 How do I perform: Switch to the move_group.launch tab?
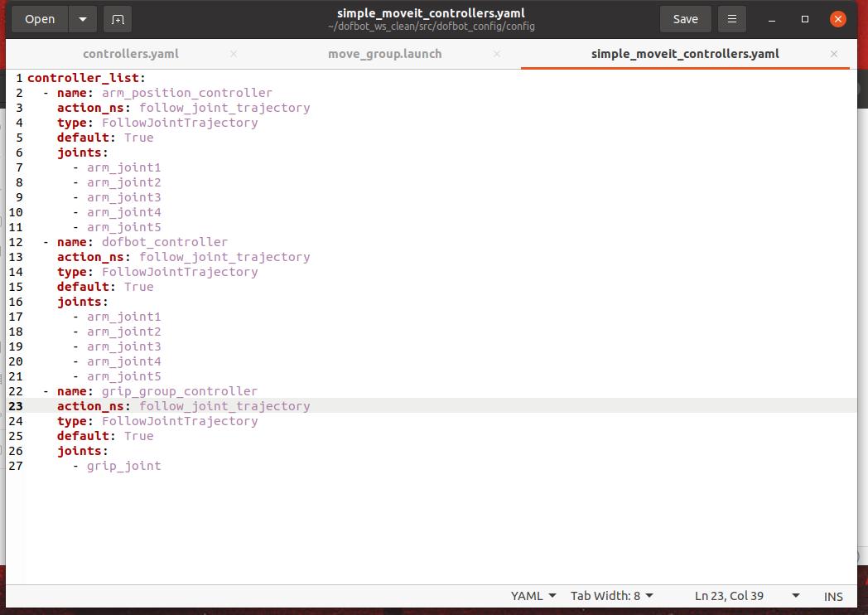click(384, 54)
